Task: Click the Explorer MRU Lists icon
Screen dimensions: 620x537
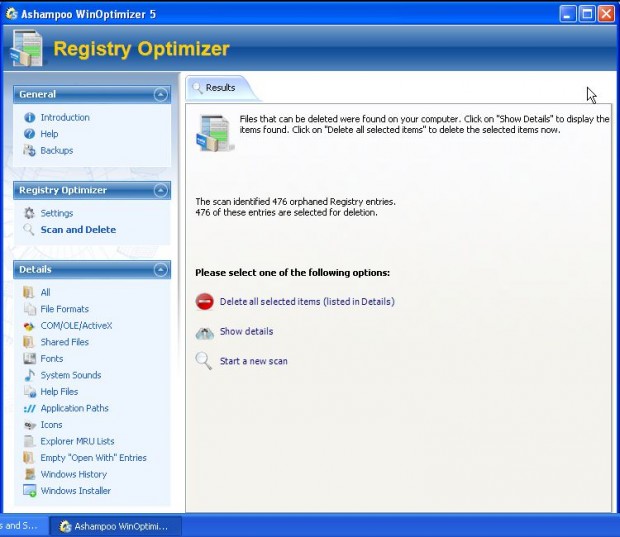Action: point(29,441)
